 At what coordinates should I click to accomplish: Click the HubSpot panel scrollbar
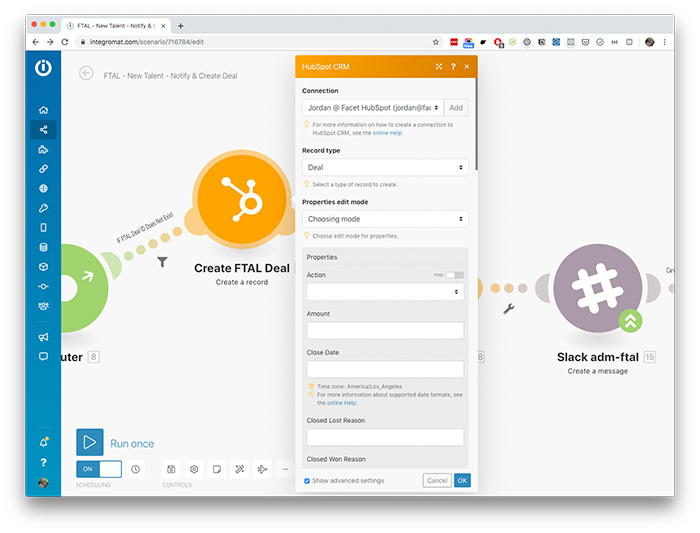tap(476, 124)
